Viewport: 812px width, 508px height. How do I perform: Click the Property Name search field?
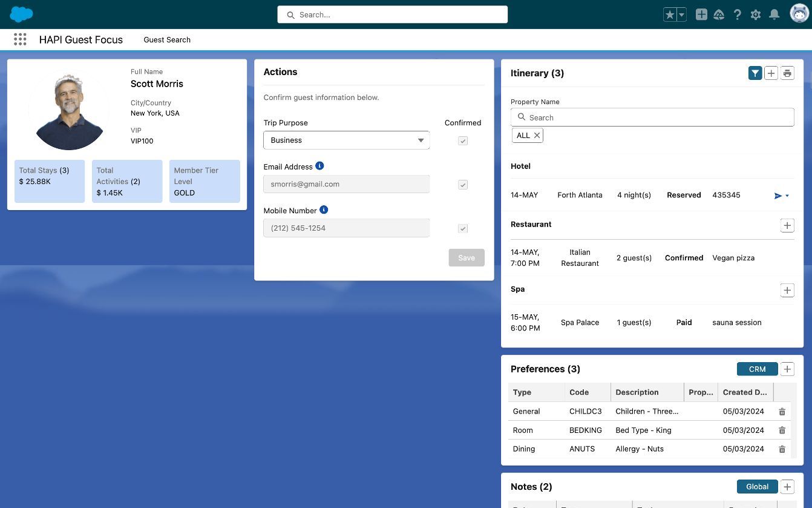tap(652, 117)
